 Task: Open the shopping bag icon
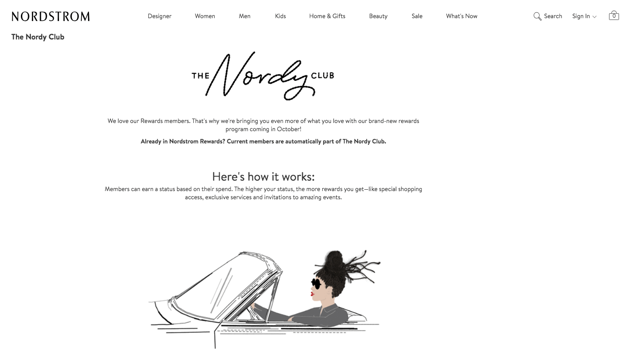614,16
